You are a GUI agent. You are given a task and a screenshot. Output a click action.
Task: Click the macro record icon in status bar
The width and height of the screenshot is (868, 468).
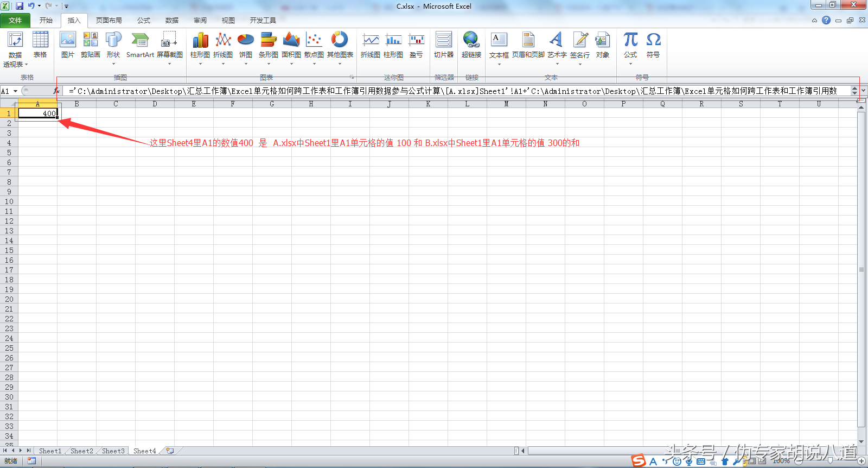(x=31, y=461)
